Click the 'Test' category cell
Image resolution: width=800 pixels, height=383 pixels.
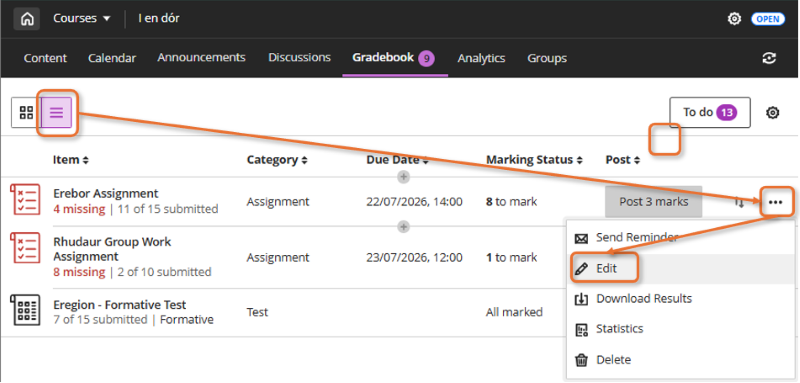point(257,312)
